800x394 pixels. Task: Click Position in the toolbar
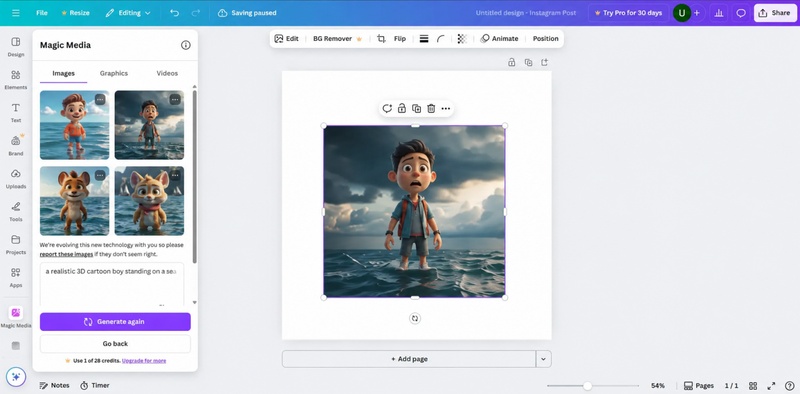(545, 38)
